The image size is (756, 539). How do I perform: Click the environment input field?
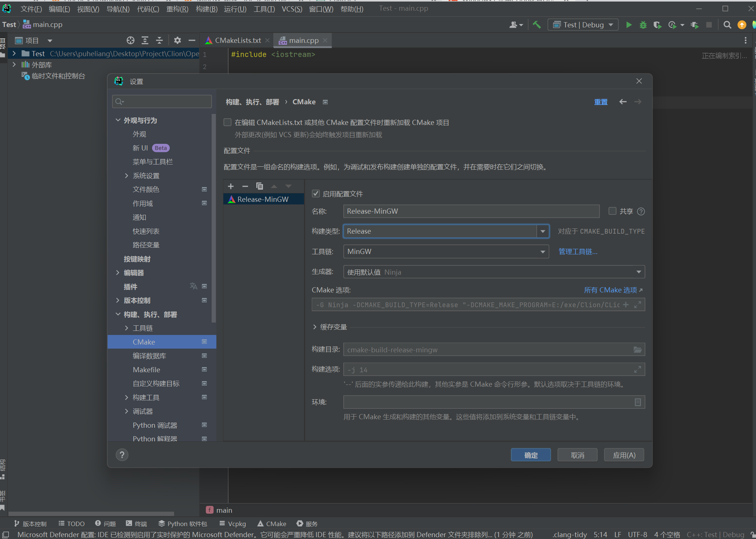[x=494, y=402]
